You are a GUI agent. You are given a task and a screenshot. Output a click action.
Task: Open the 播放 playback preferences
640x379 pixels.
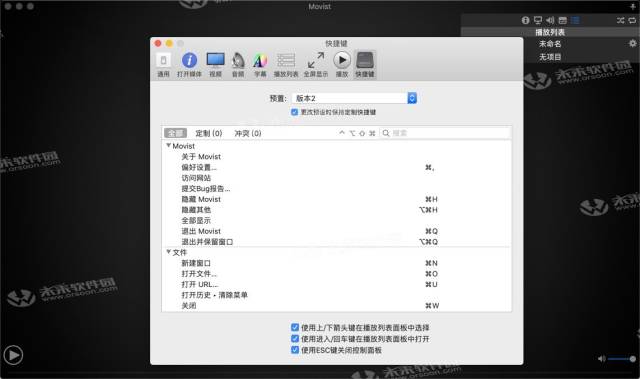point(342,64)
